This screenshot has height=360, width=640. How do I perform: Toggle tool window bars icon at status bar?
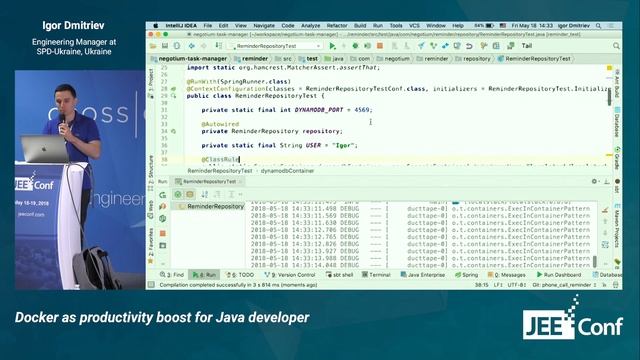(x=151, y=285)
